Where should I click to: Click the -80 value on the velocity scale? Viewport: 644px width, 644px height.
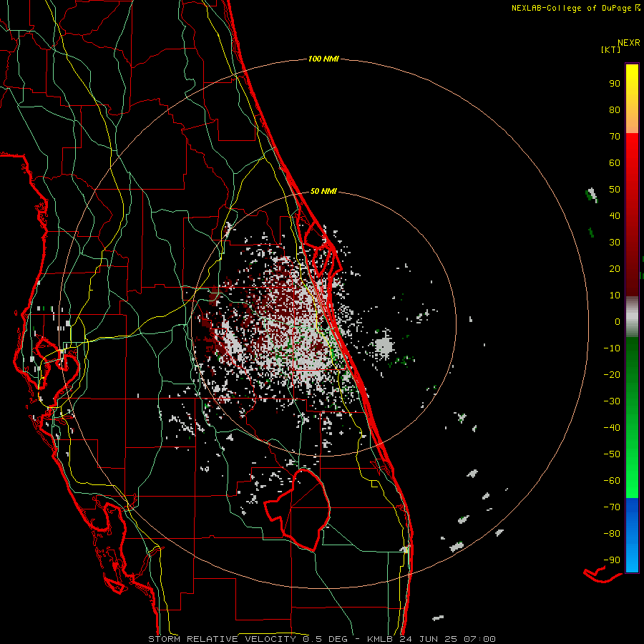click(612, 534)
